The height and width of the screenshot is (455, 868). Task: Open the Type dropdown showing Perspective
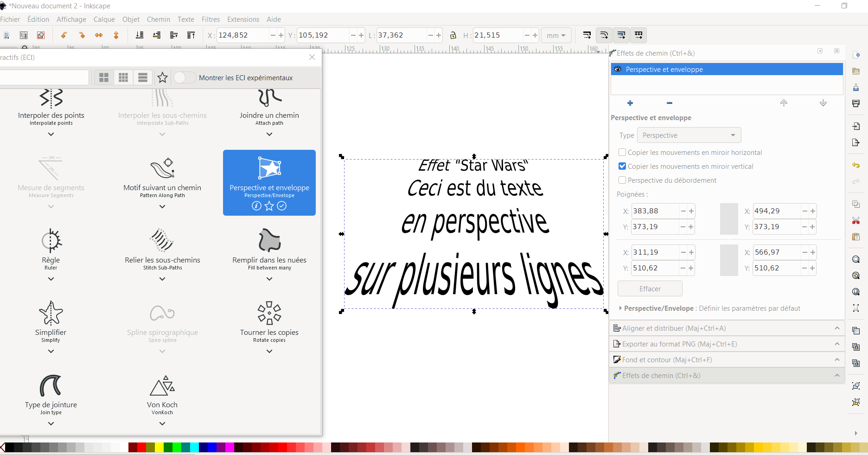[x=689, y=135]
